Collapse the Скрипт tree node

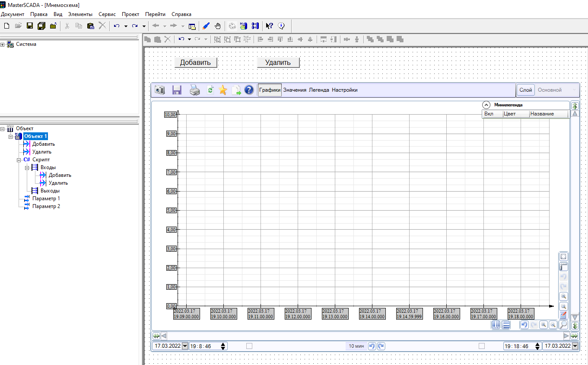pos(19,160)
